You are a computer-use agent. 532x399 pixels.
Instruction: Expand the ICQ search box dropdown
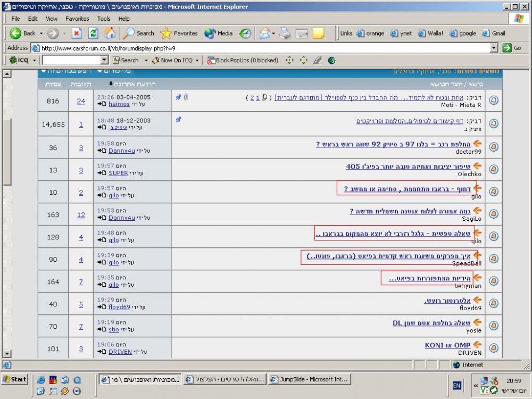click(x=104, y=61)
